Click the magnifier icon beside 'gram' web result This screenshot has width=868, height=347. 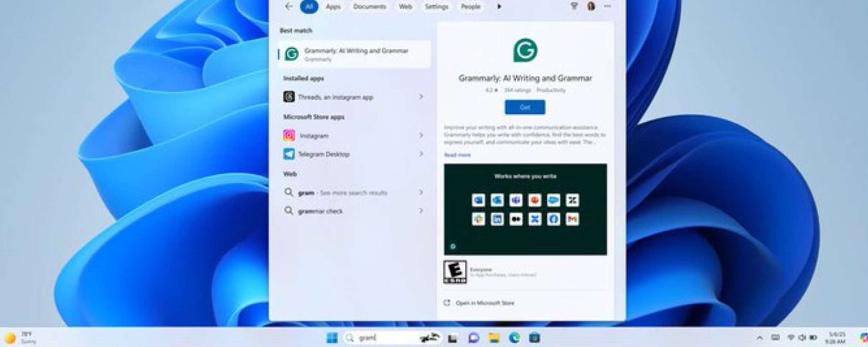[289, 192]
